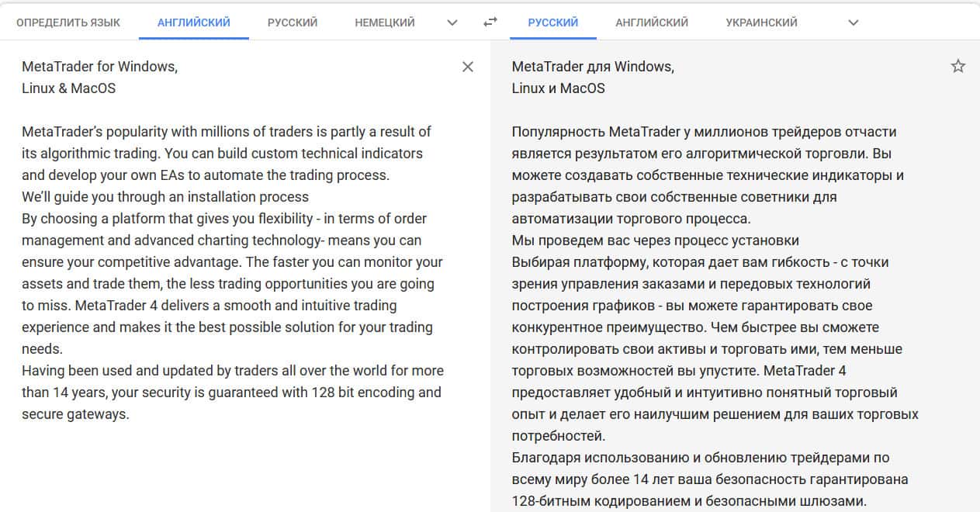This screenshot has width=980, height=512.
Task: Clear the source text with X
Action: [x=468, y=67]
